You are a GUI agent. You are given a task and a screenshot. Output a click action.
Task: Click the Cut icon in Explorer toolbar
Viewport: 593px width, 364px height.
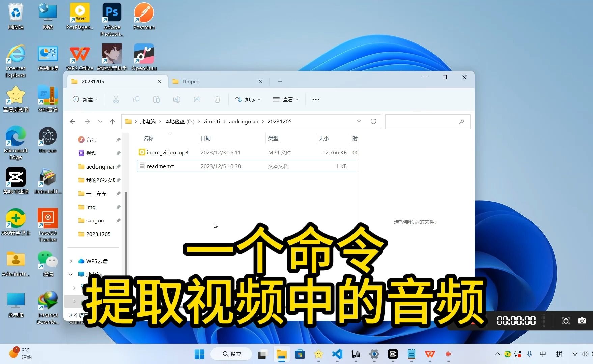pos(116,99)
